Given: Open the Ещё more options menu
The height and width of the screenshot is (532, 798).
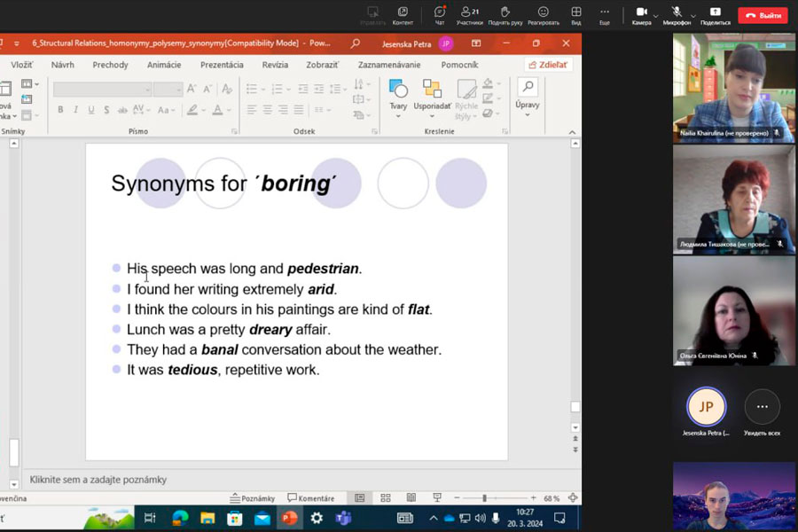Looking at the screenshot, I should (604, 14).
